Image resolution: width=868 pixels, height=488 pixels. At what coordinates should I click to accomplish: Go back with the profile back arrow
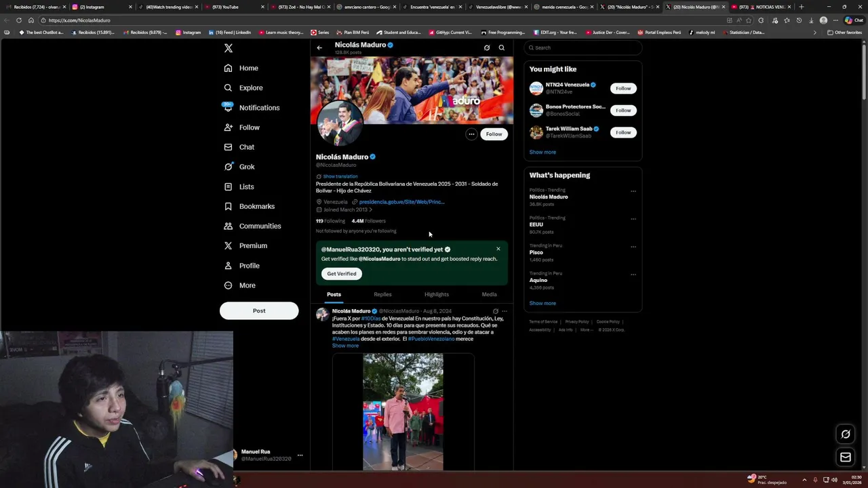319,47
